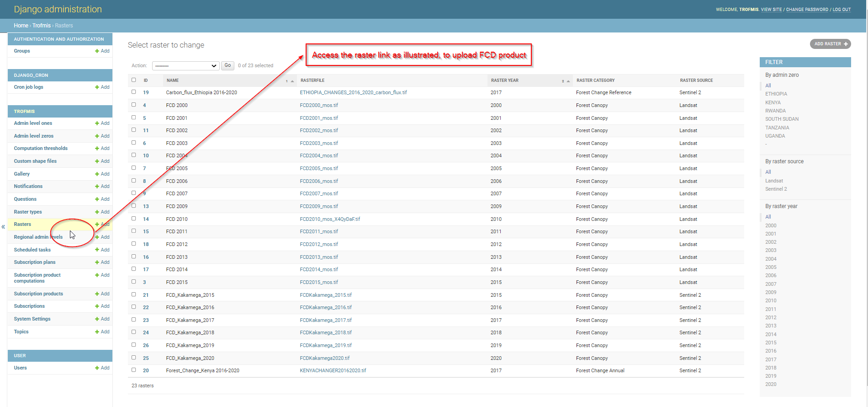This screenshot has height=407, width=868.
Task: Show All raster years filter
Action: (x=768, y=217)
